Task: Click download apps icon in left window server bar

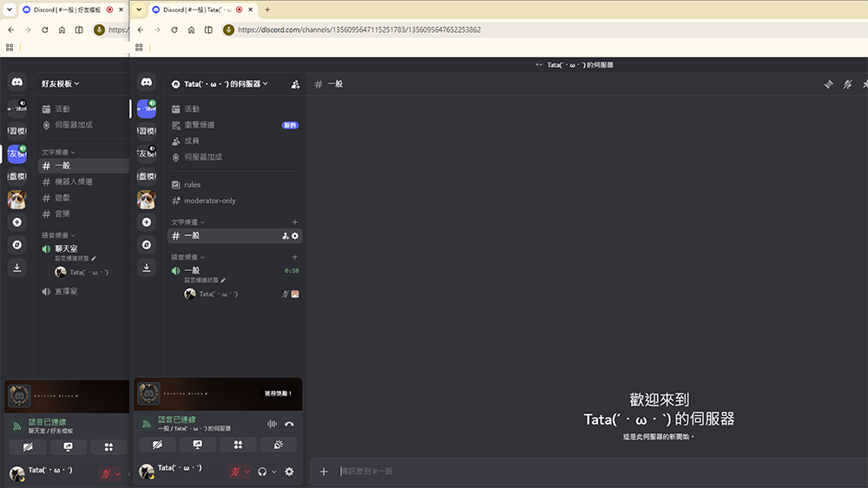Action: click(17, 267)
